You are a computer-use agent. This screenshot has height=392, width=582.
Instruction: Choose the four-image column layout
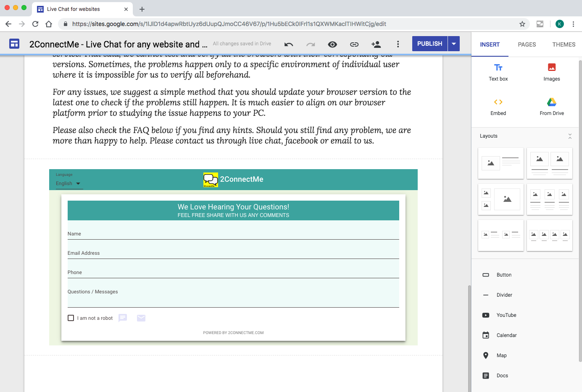(x=550, y=235)
